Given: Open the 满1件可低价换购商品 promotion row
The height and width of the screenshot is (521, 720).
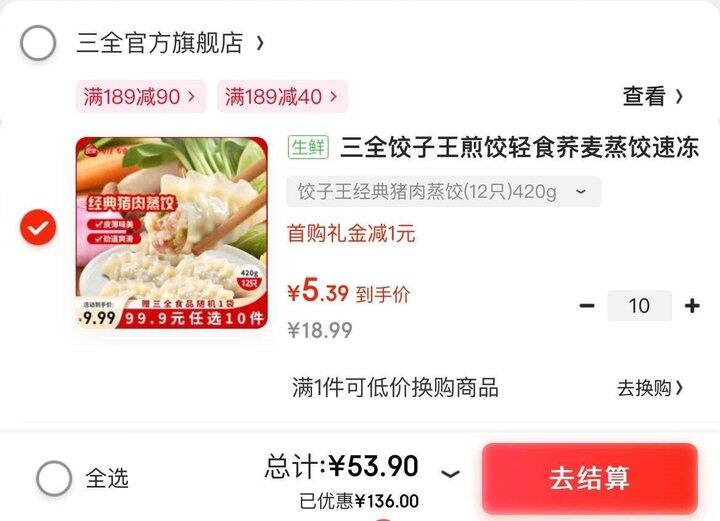Looking at the screenshot, I should [487, 387].
